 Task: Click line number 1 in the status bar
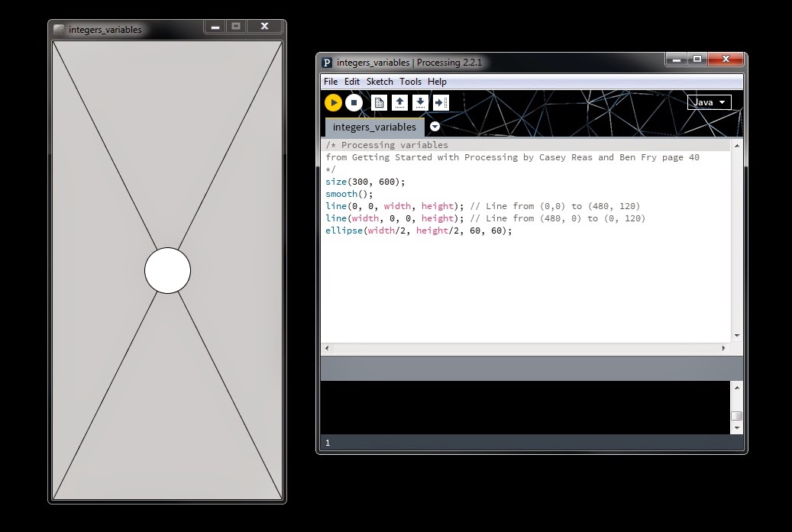pos(328,443)
